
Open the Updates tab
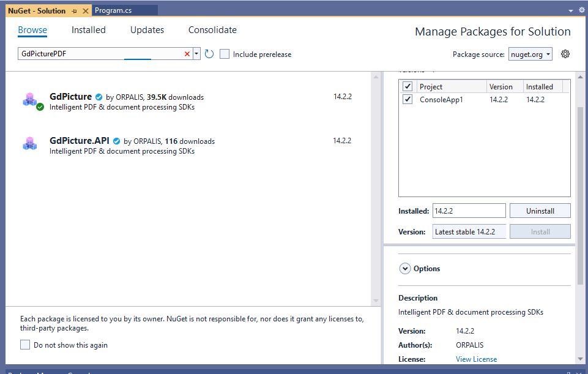[x=147, y=30]
